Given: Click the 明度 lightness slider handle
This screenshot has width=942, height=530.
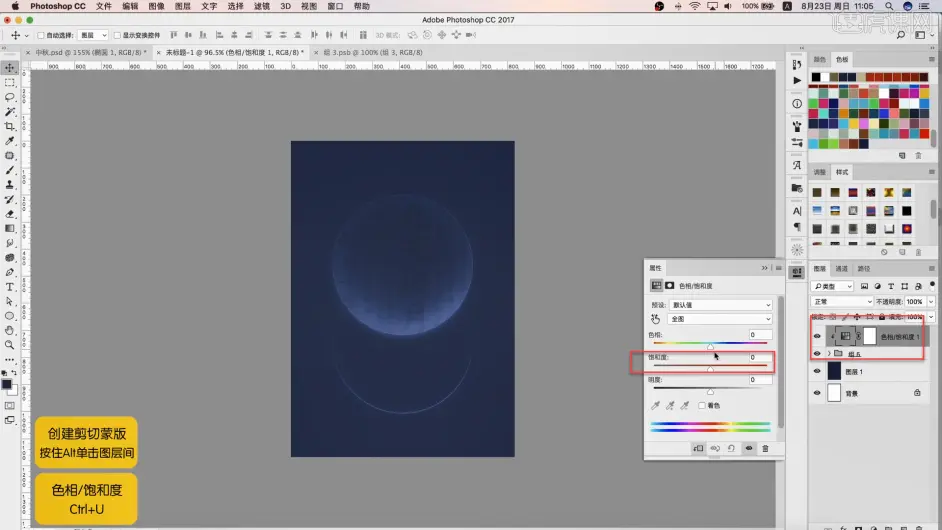Looking at the screenshot, I should pyautogui.click(x=710, y=392).
